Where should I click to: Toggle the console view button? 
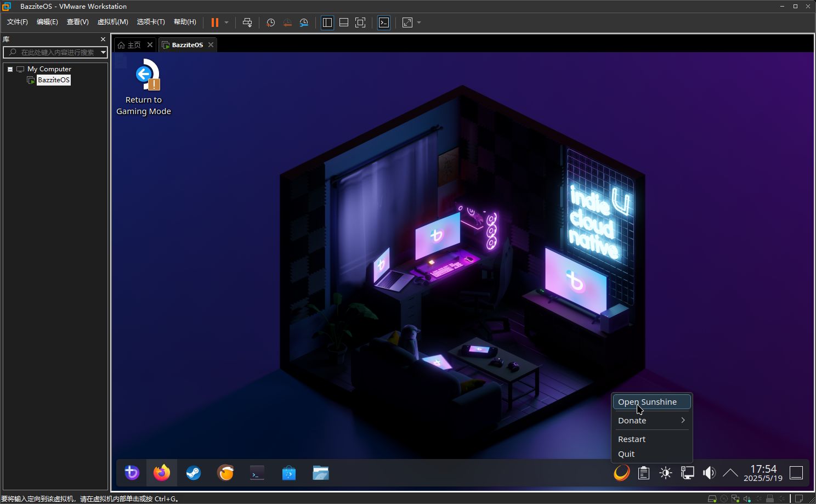pos(384,22)
